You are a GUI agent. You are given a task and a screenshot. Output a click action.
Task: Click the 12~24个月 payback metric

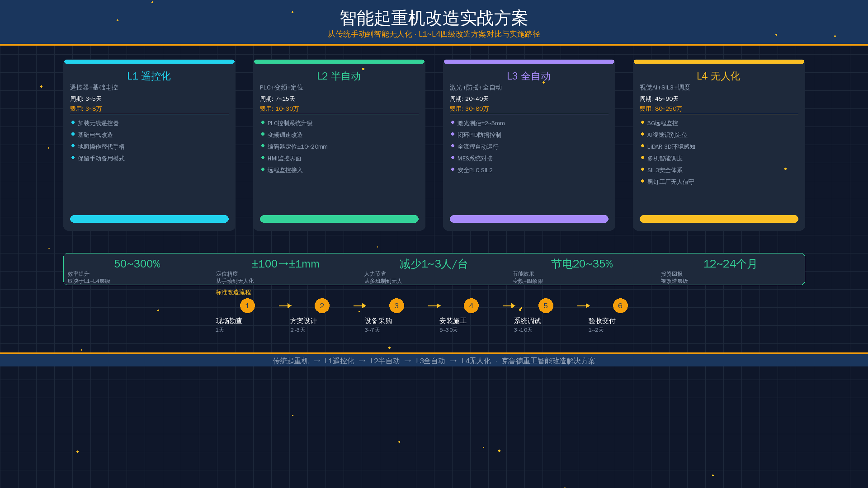(x=731, y=264)
